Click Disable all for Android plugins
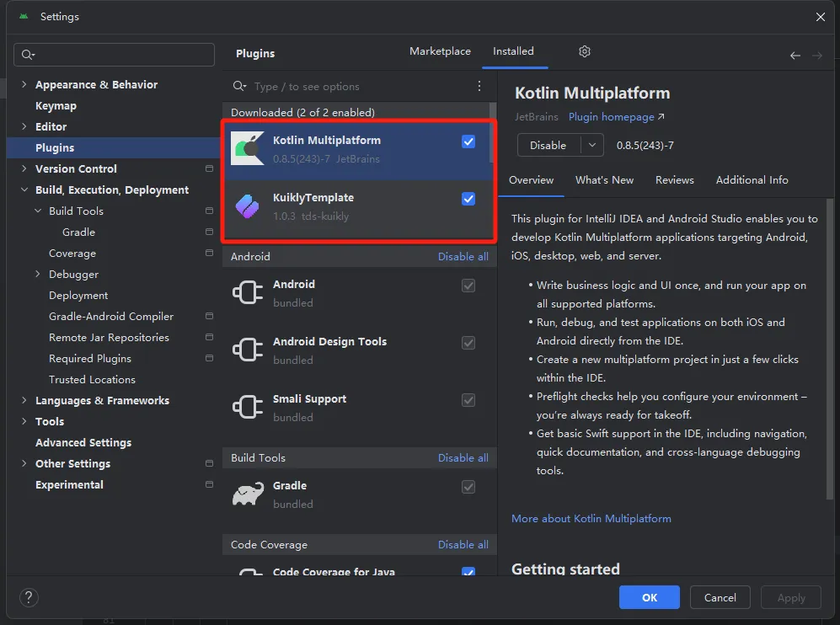Image resolution: width=840 pixels, height=625 pixels. [x=463, y=257]
